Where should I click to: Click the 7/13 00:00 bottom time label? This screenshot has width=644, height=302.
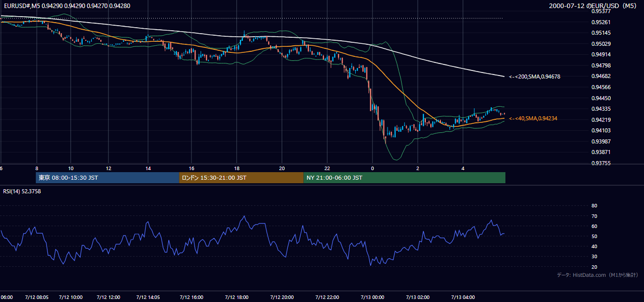click(x=372, y=297)
